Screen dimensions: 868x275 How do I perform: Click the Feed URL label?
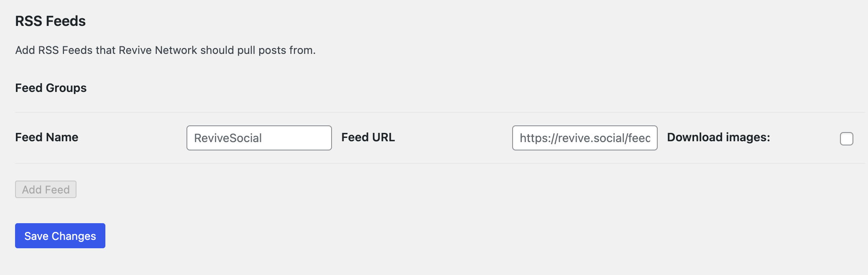(368, 137)
